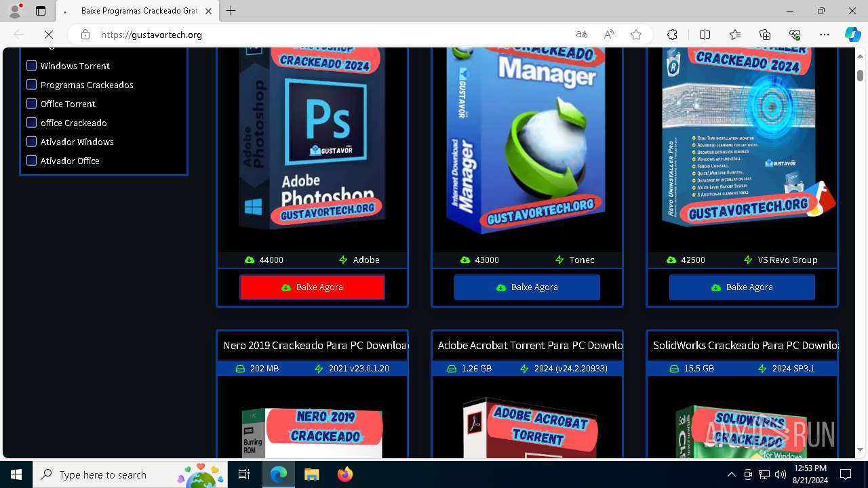Viewport: 868px width, 488px height.
Task: Click the red Baixe Agora button under Photoshop
Action: coord(312,287)
